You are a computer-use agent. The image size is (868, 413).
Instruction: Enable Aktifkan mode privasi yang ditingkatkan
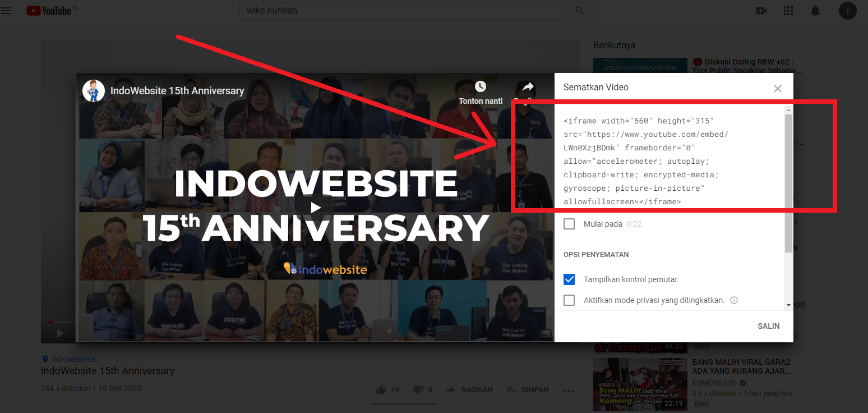pyautogui.click(x=569, y=300)
